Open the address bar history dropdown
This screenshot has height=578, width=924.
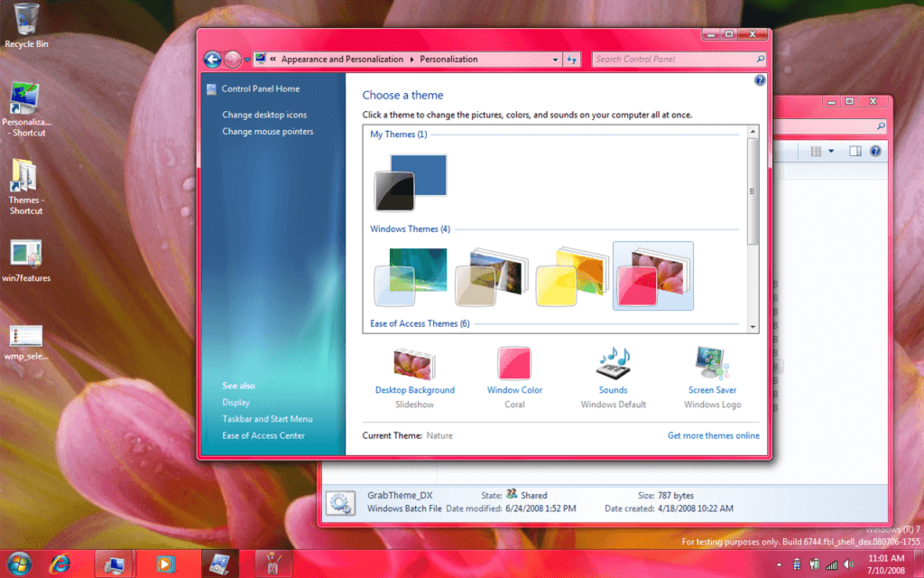[557, 59]
